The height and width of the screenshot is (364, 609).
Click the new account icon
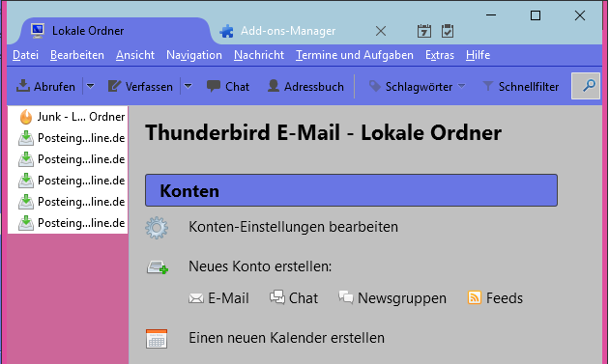158,267
